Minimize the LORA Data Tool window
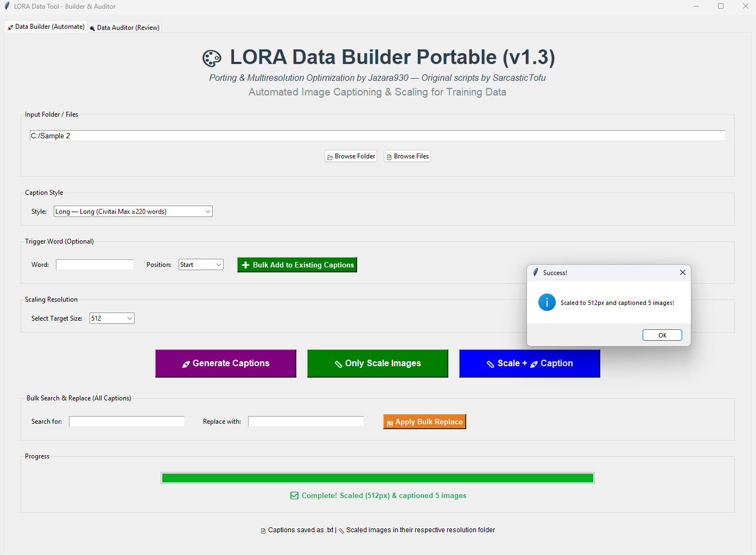This screenshot has height=555, width=756. pyautogui.click(x=696, y=7)
